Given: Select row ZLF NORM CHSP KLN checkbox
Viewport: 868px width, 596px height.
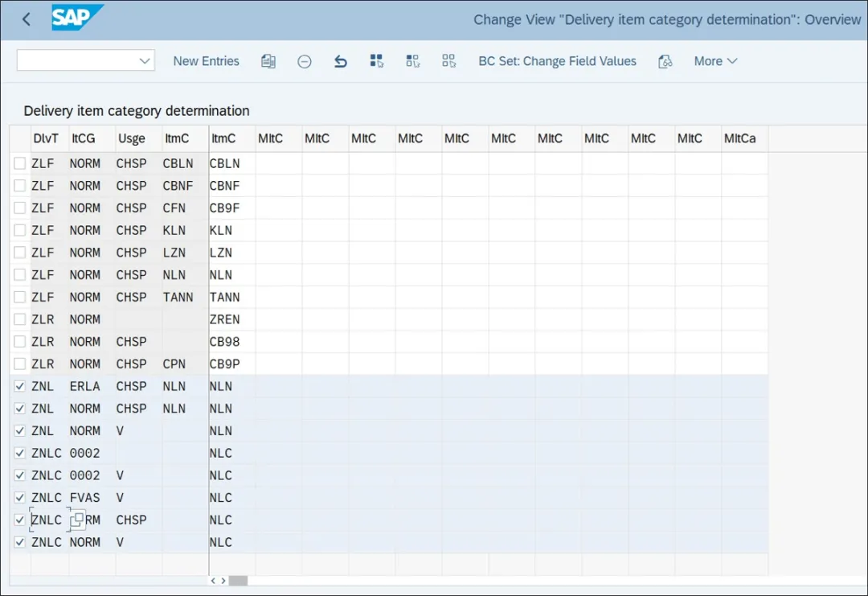Looking at the screenshot, I should point(20,230).
